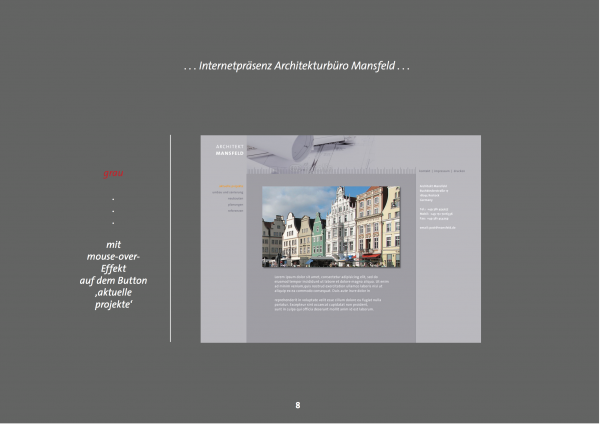
Task: Go to the 'neubauten' navigation entry
Action: [x=235, y=198]
